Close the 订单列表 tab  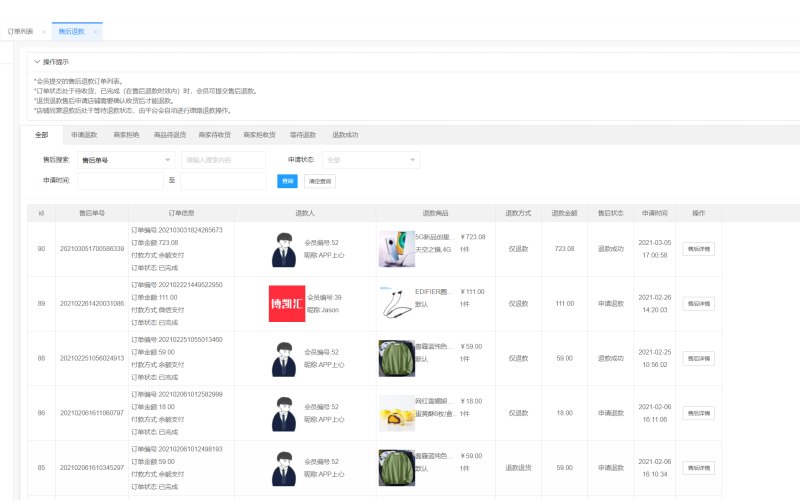(44, 32)
